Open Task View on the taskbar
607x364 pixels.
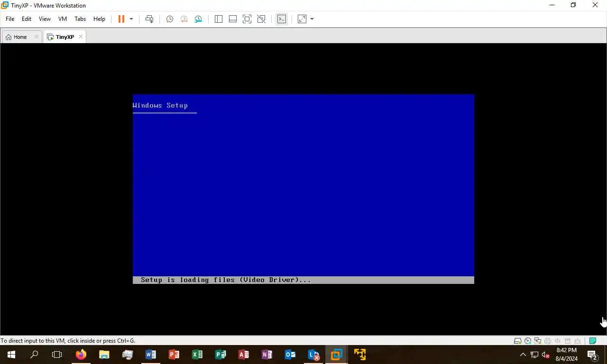pos(57,355)
